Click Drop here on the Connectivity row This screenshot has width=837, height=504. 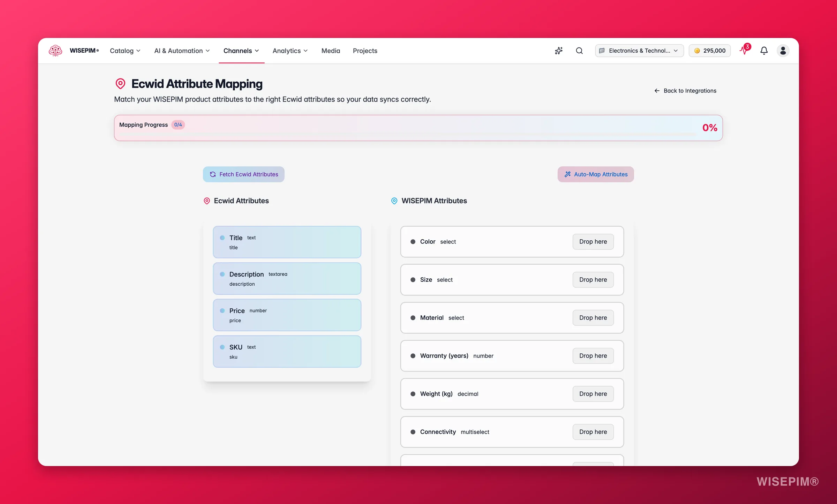[x=593, y=432]
